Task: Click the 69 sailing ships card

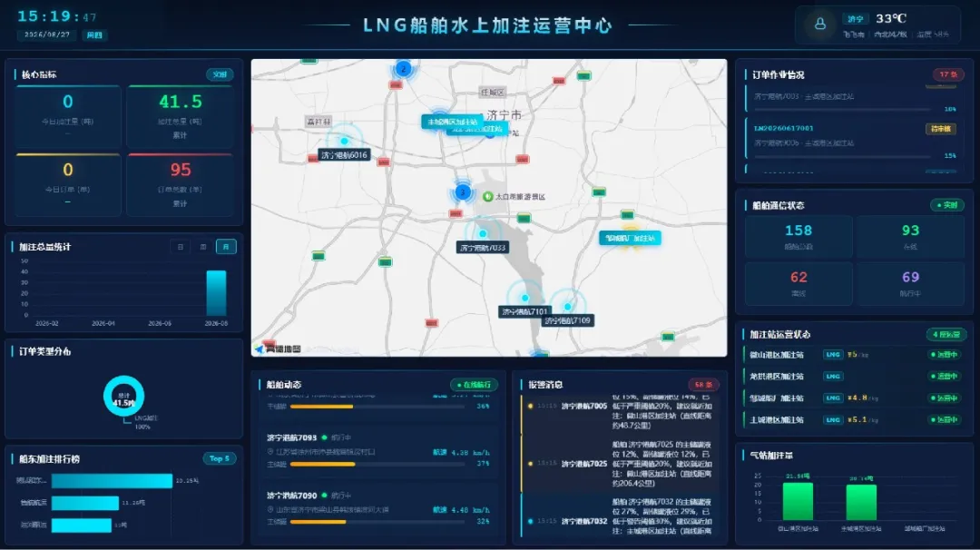Action: (910, 283)
